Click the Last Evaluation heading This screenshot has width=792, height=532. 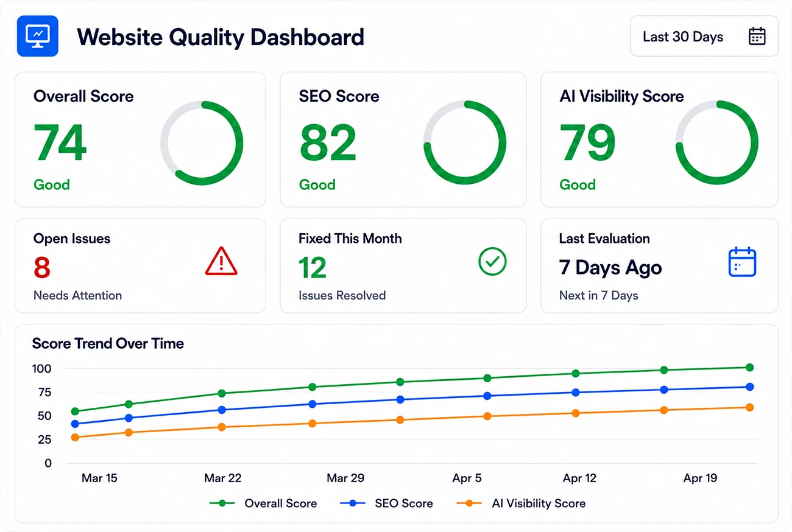(x=604, y=239)
